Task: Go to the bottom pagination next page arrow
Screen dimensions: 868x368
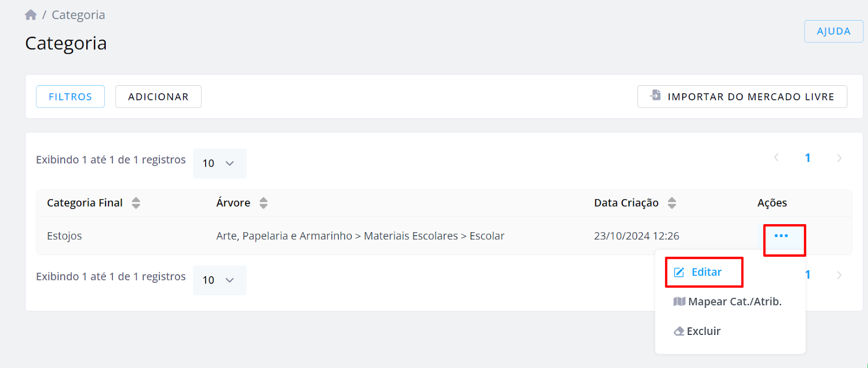Action: click(x=839, y=275)
